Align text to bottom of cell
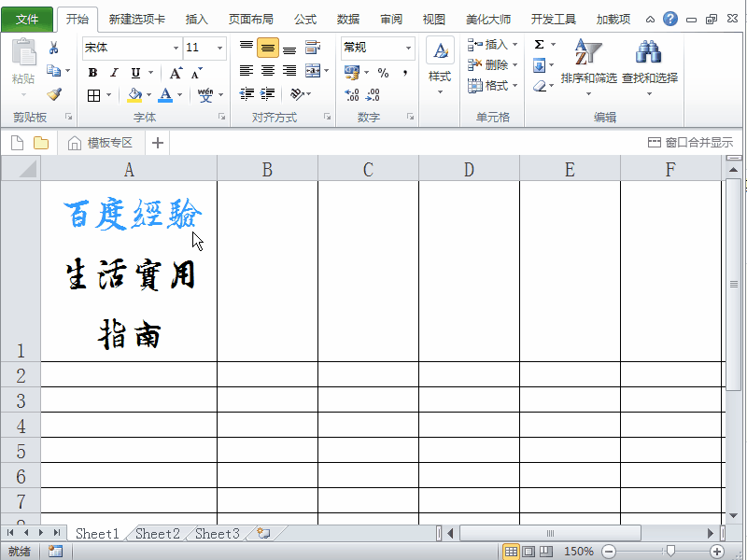747x560 pixels. point(289,49)
